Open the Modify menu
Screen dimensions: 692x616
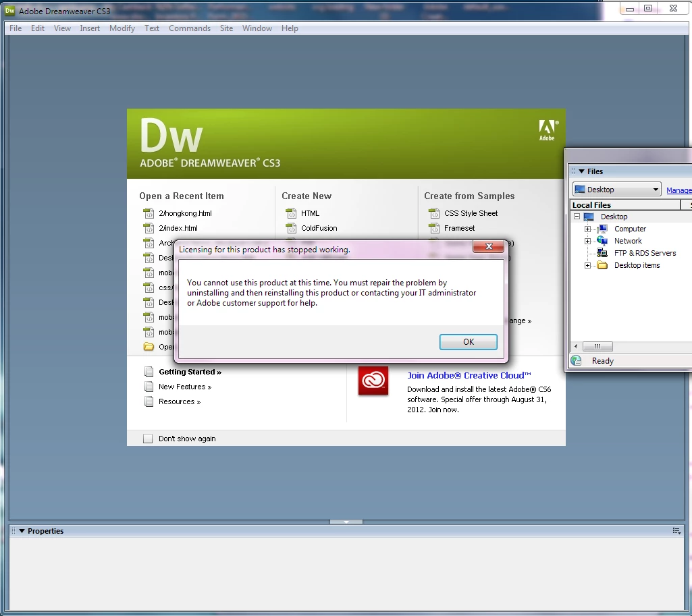122,28
